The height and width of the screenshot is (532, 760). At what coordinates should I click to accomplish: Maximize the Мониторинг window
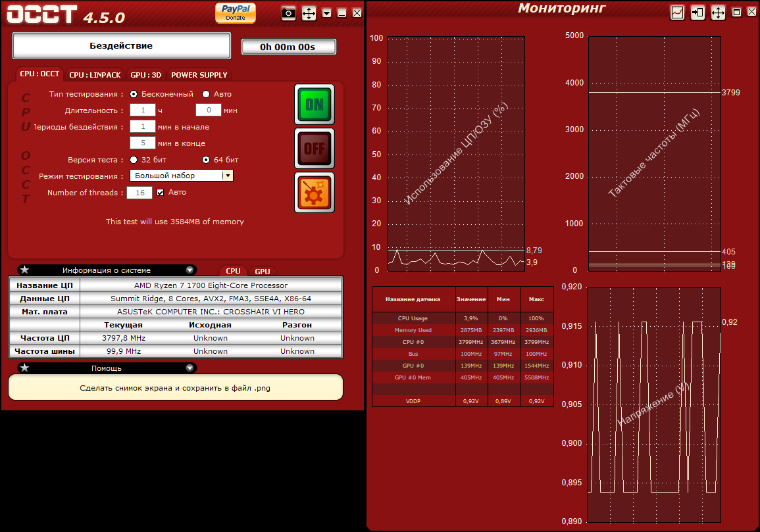[737, 12]
